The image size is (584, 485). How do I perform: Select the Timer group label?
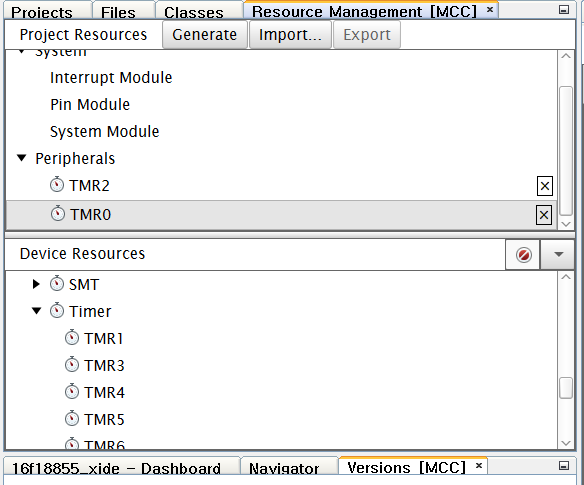[x=90, y=311]
